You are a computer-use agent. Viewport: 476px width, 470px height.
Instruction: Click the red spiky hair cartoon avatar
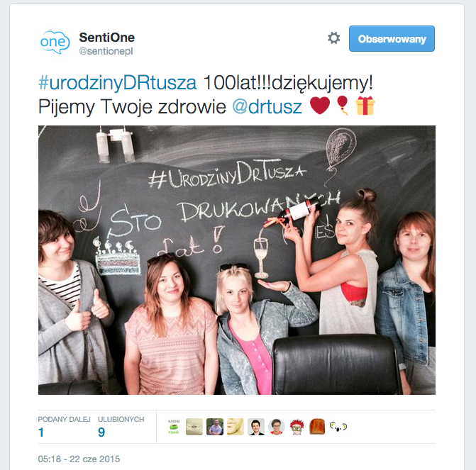click(297, 427)
